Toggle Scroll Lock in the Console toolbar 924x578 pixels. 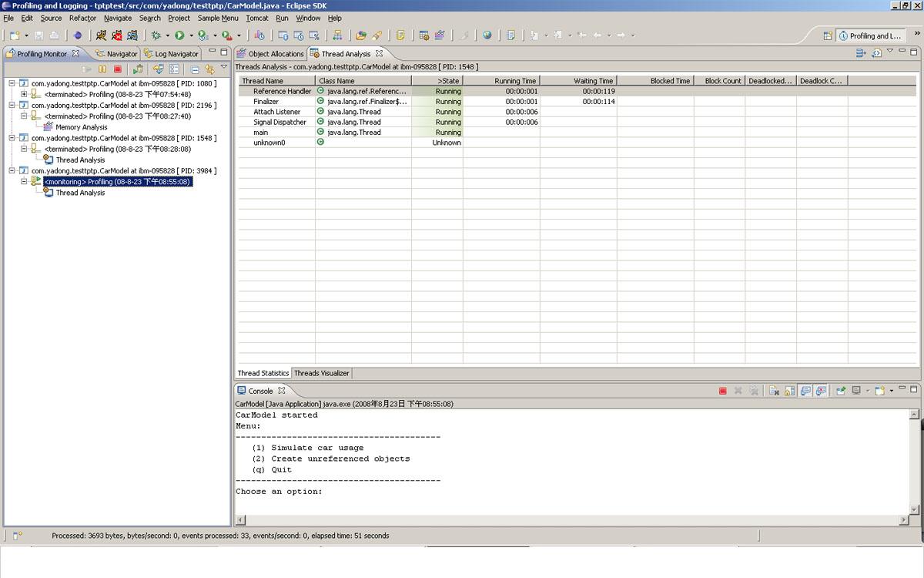789,391
